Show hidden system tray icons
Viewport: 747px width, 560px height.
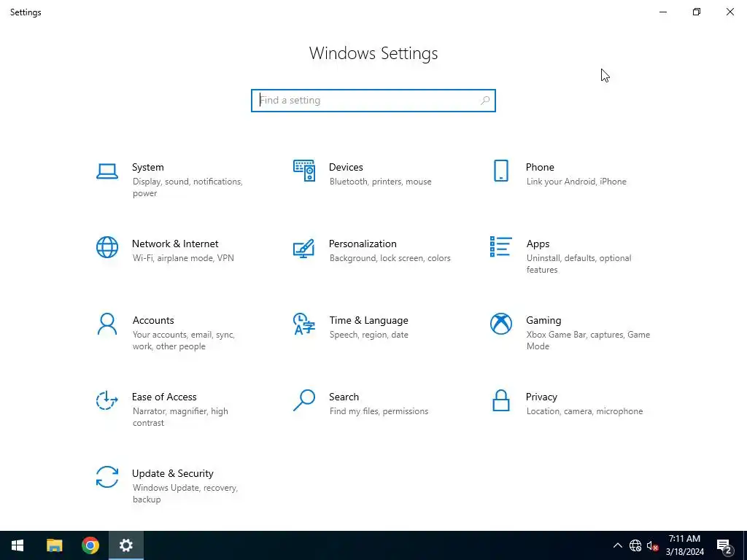[x=617, y=545]
